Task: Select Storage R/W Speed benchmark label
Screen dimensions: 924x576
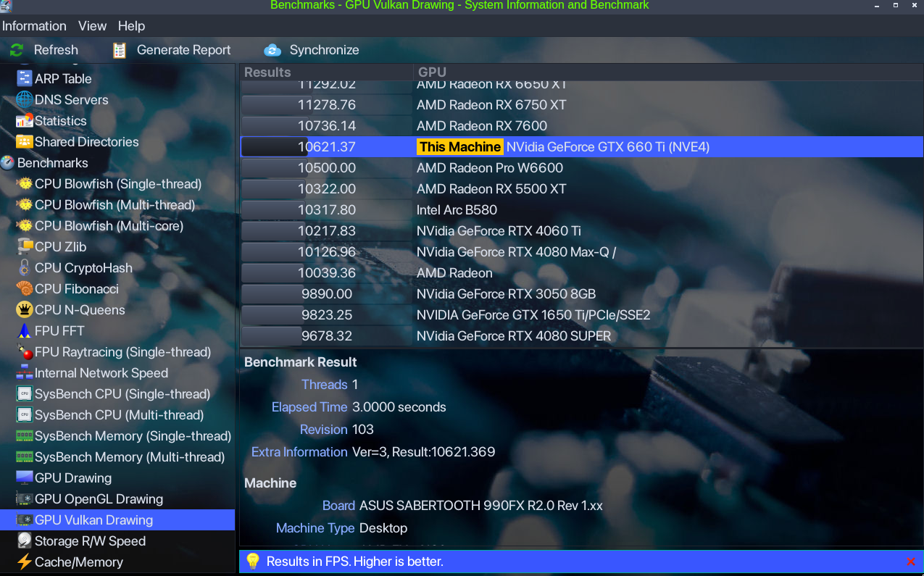Action: [90, 540]
